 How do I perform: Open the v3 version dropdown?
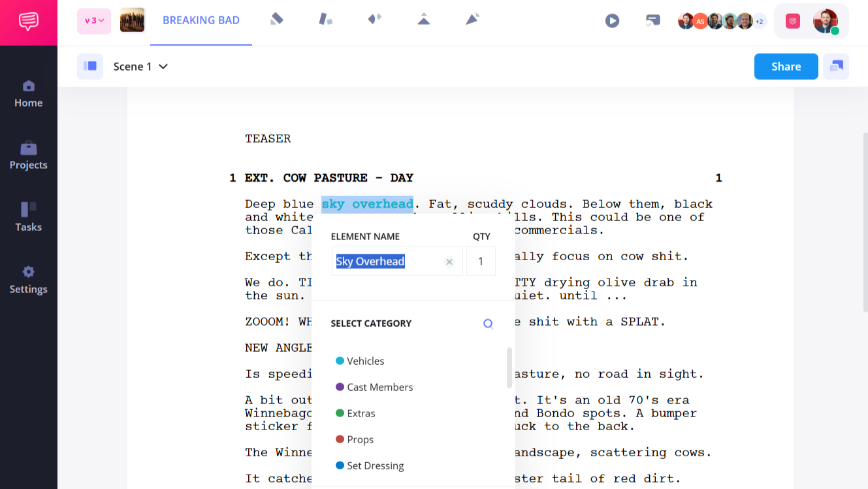[94, 21]
